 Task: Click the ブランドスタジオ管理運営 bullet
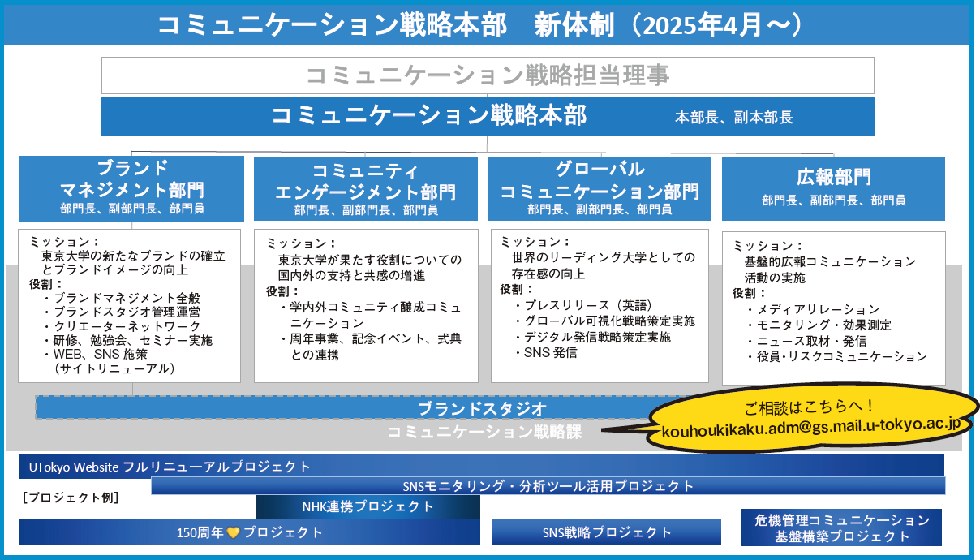pyautogui.click(x=121, y=312)
